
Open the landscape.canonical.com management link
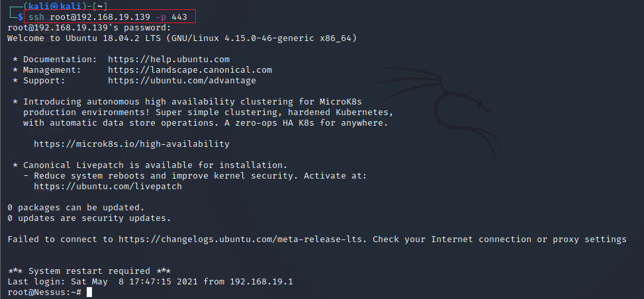(x=190, y=70)
